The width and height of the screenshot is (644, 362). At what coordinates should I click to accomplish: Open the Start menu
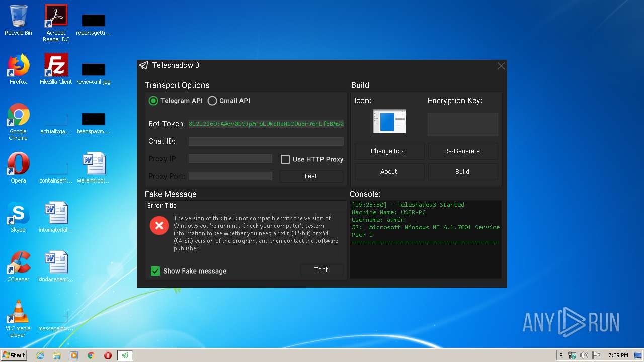point(14,355)
